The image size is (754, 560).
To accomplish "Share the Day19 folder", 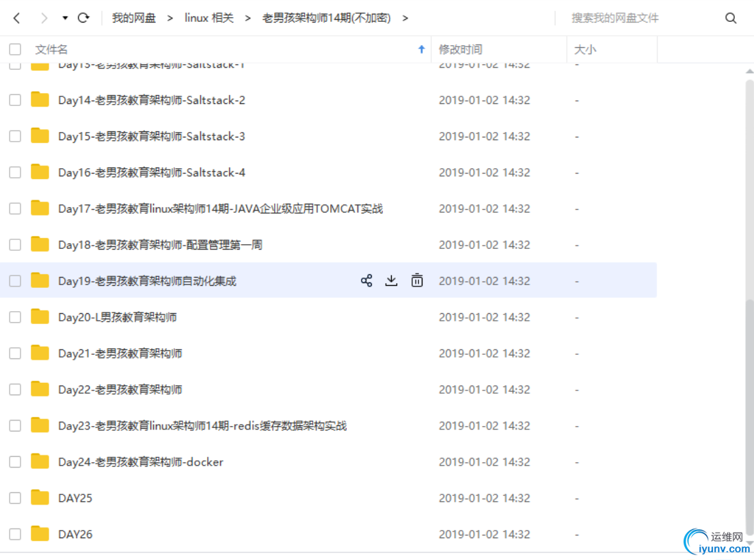I will 366,280.
